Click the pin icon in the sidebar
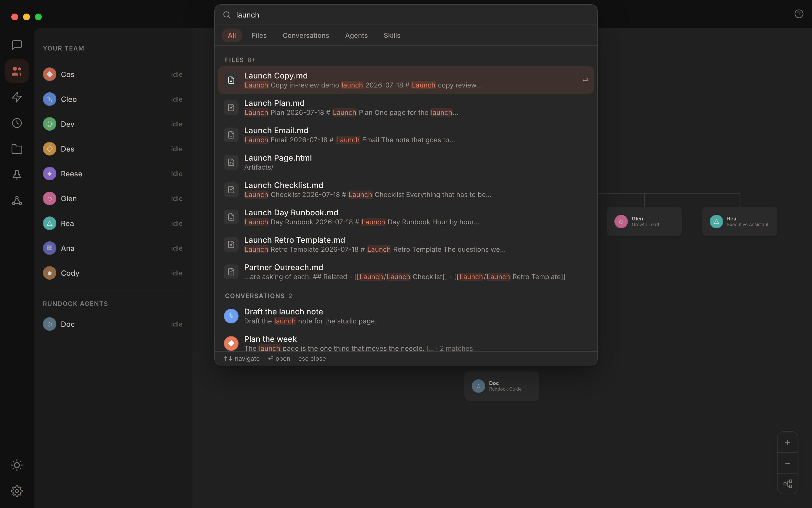Image resolution: width=812 pixels, height=508 pixels. [x=17, y=175]
